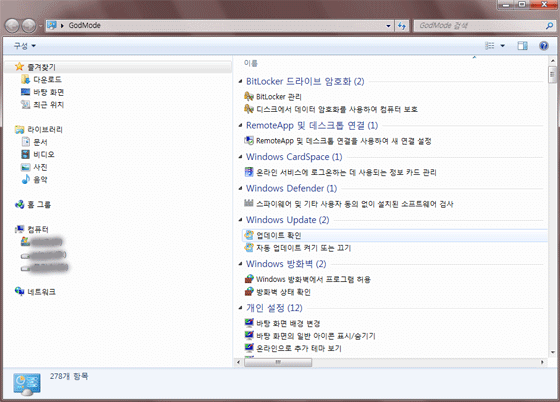Select 온라인 서비스 정보 카드 관리 item
Screen dimensions: 560x402
(346, 172)
